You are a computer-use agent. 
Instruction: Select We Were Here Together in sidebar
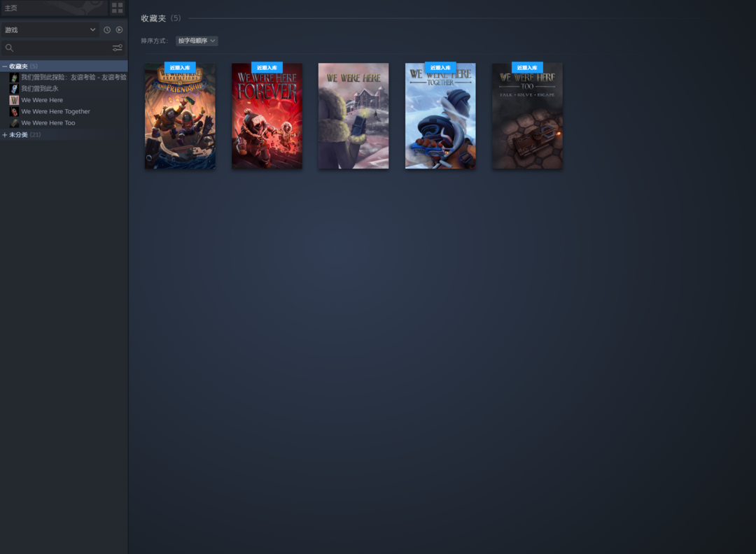click(55, 111)
